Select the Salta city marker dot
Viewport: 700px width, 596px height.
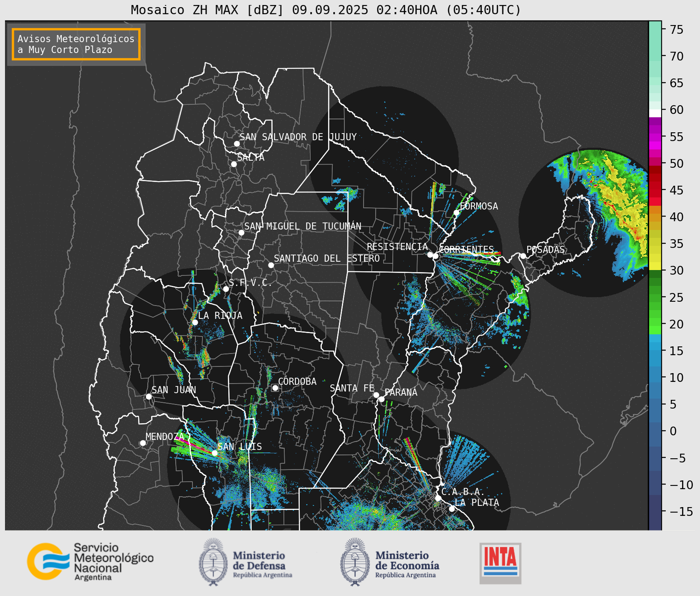(x=234, y=164)
